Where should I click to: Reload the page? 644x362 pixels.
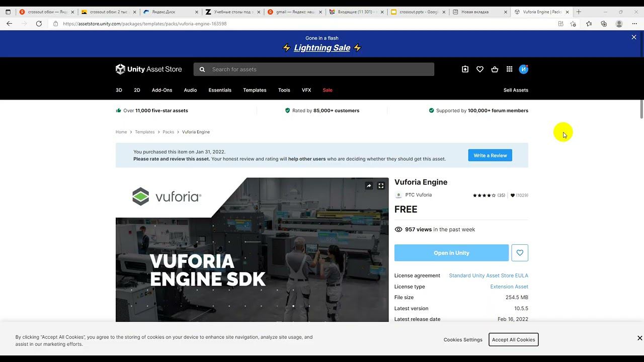[x=39, y=24]
